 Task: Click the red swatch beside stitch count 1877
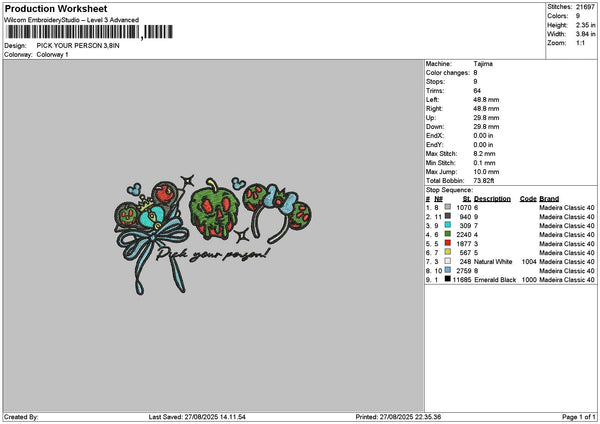[447, 243]
